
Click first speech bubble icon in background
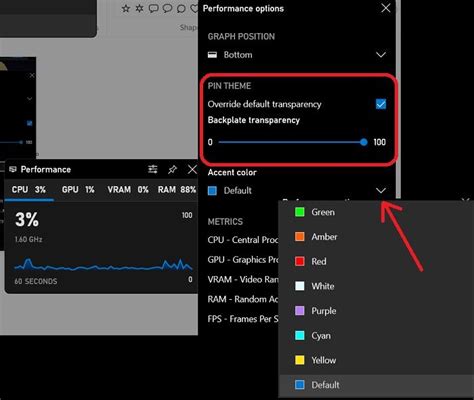coord(153,8)
